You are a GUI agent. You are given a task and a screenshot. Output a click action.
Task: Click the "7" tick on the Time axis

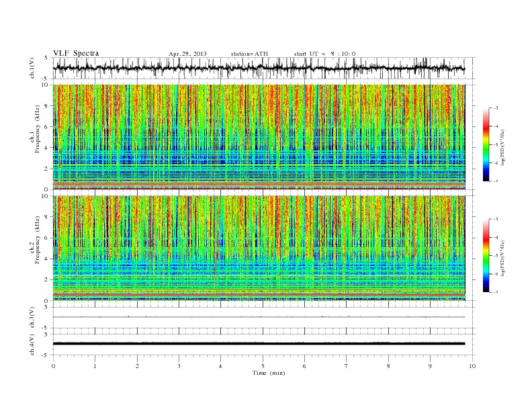pos(347,366)
